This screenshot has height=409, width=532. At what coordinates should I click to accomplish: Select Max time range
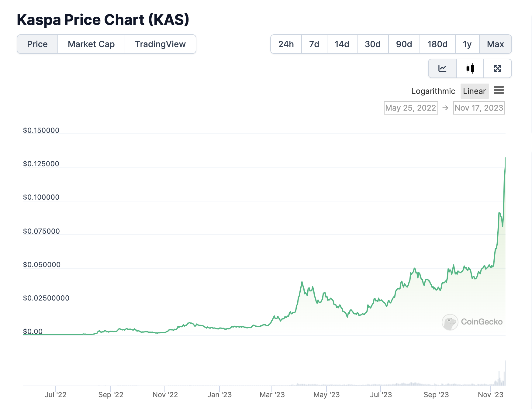495,44
